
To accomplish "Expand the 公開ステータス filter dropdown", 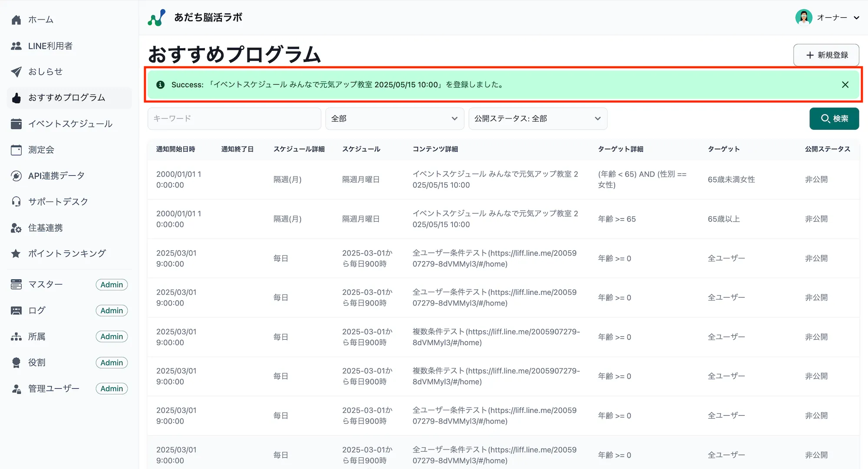I will point(537,118).
